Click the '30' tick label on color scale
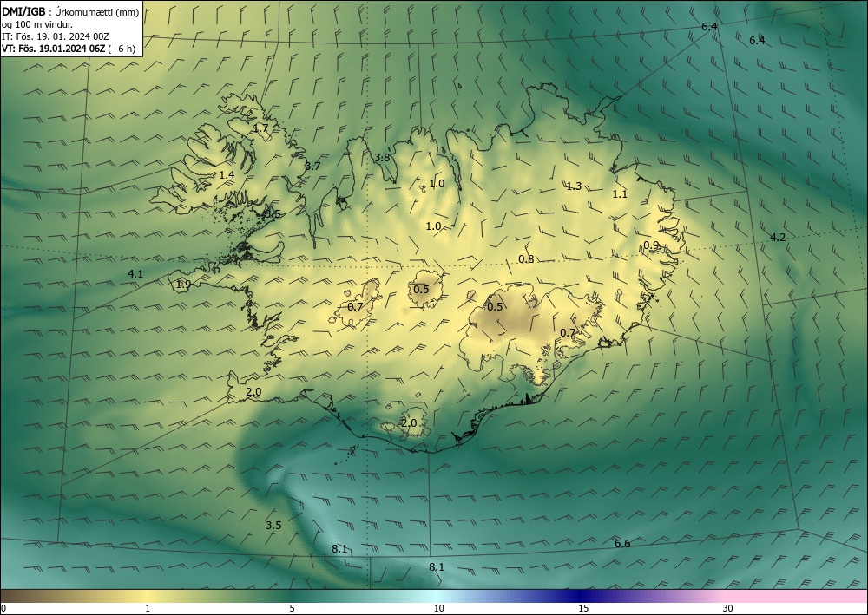 [x=728, y=609]
